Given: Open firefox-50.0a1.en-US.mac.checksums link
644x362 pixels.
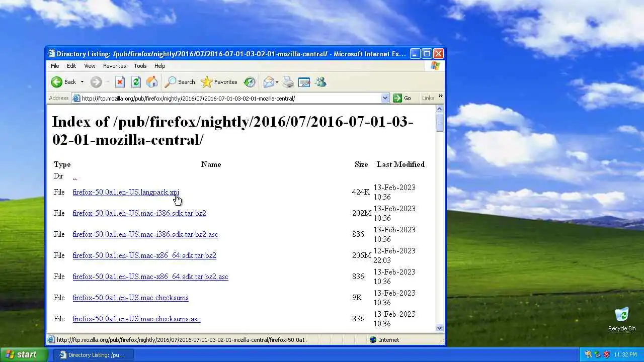Looking at the screenshot, I should (x=130, y=298).
